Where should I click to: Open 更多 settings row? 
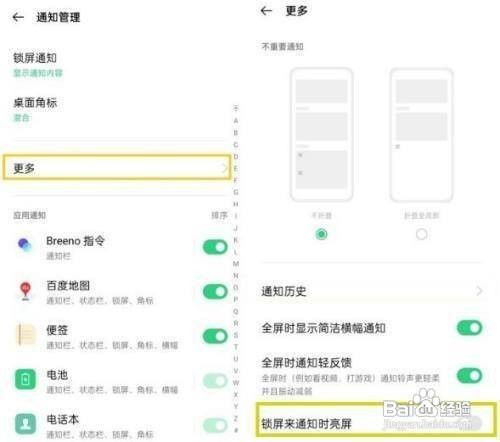[117, 168]
